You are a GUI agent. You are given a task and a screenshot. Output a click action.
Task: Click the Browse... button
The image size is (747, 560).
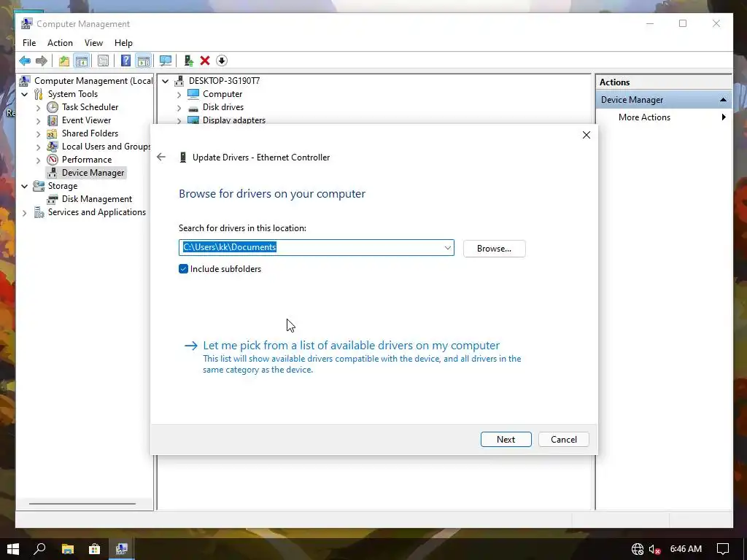494,249
